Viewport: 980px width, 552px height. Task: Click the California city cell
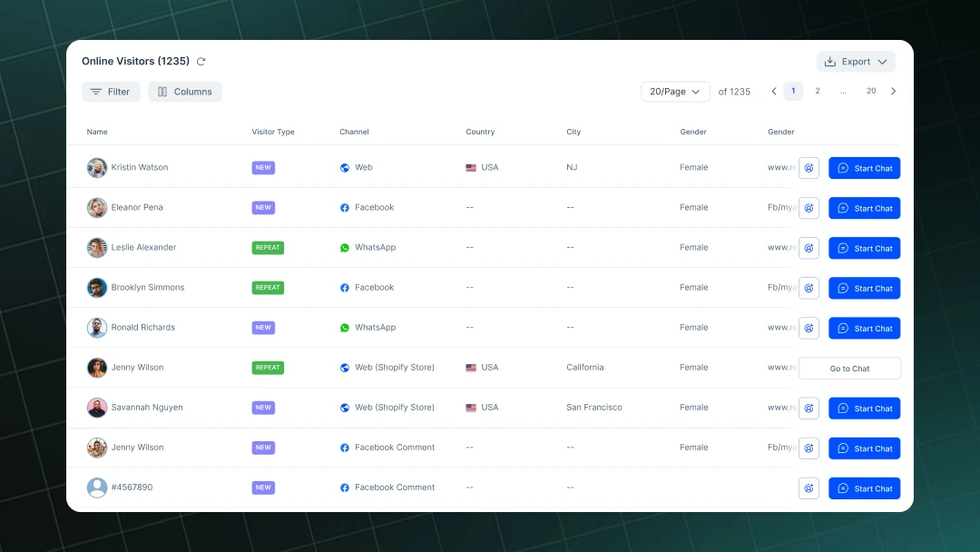(x=585, y=368)
